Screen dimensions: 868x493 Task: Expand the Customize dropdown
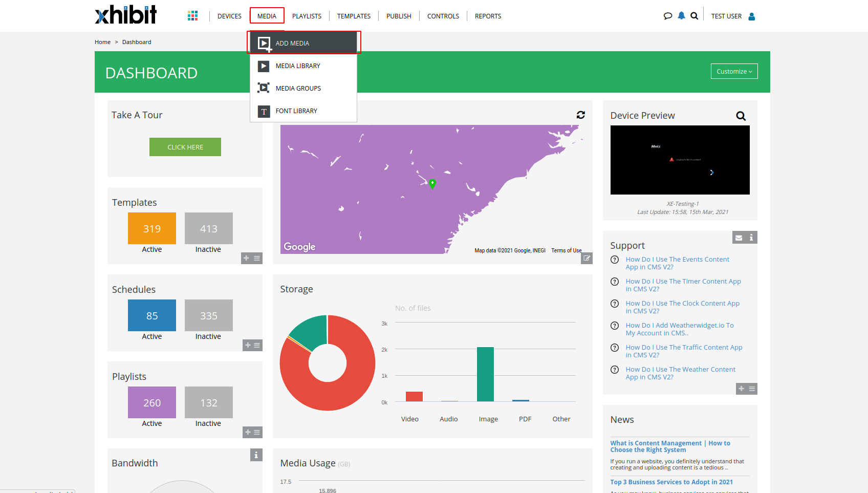click(734, 72)
